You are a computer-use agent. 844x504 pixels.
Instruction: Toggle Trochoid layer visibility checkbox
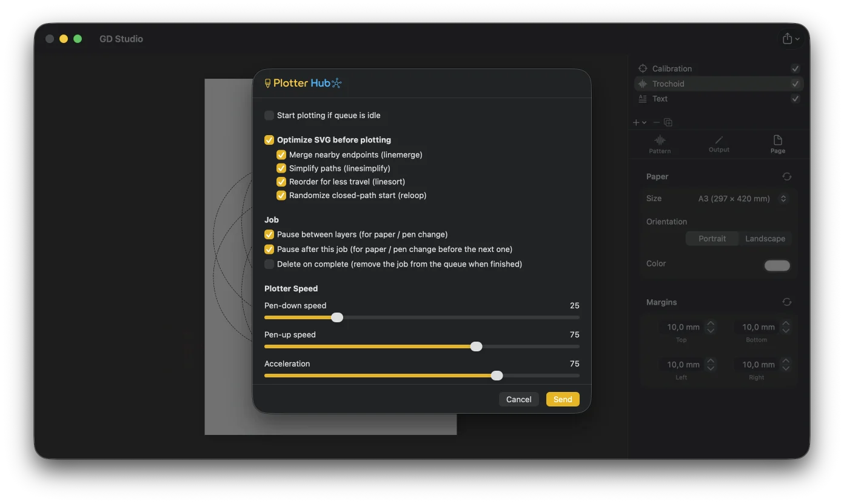795,84
